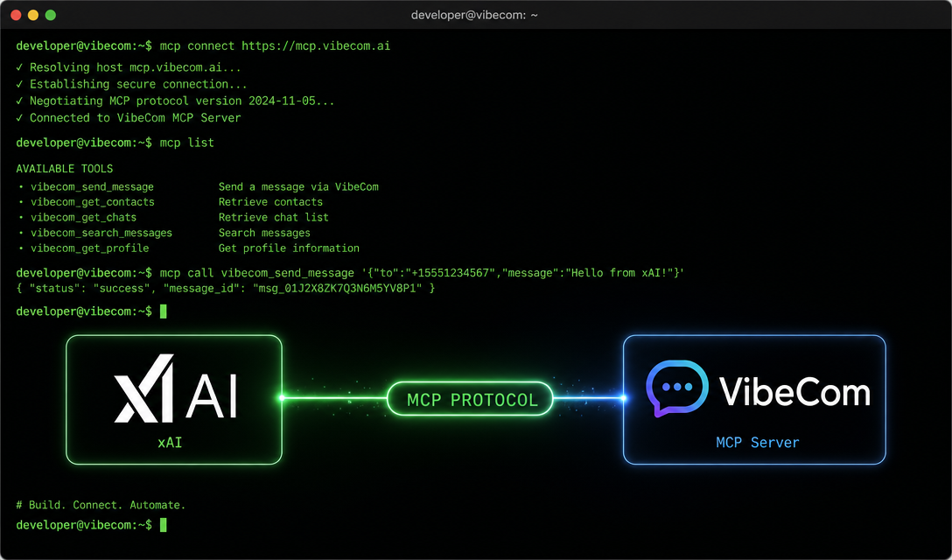Click the MCP PROTOCOL pill label
952x560 pixels.
(x=471, y=399)
